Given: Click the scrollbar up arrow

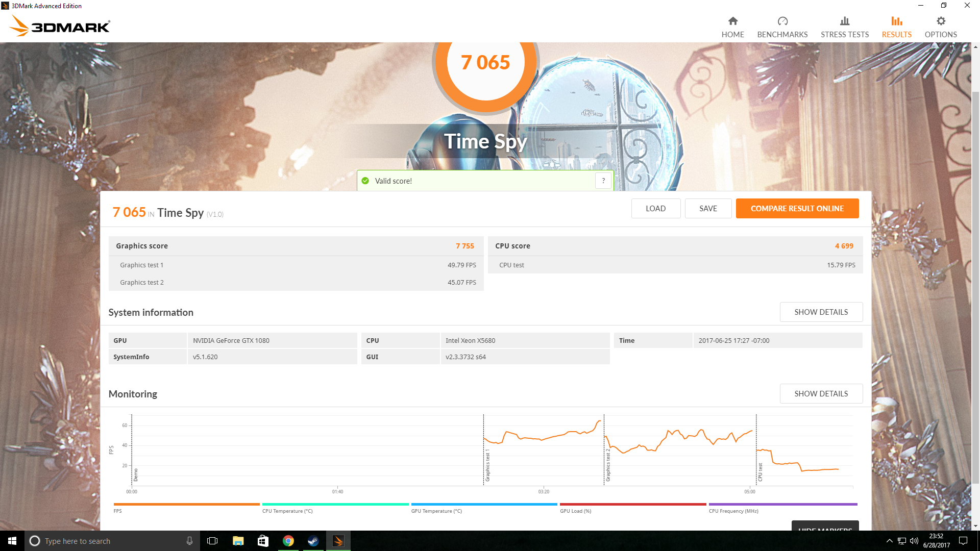Looking at the screenshot, I should tap(975, 47).
